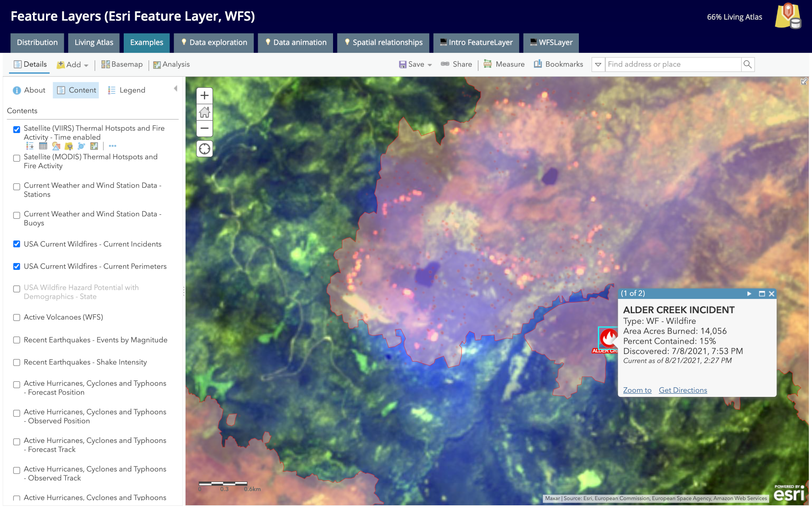Image resolution: width=812 pixels, height=508 pixels.
Task: Check Active Volcanoes (WFS) layer
Action: (x=17, y=317)
